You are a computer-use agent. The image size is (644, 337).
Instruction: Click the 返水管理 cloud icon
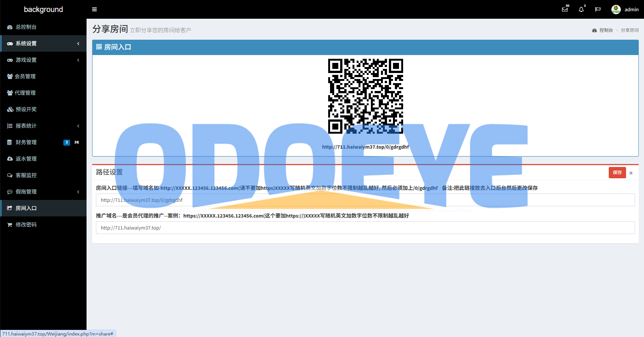click(10, 159)
